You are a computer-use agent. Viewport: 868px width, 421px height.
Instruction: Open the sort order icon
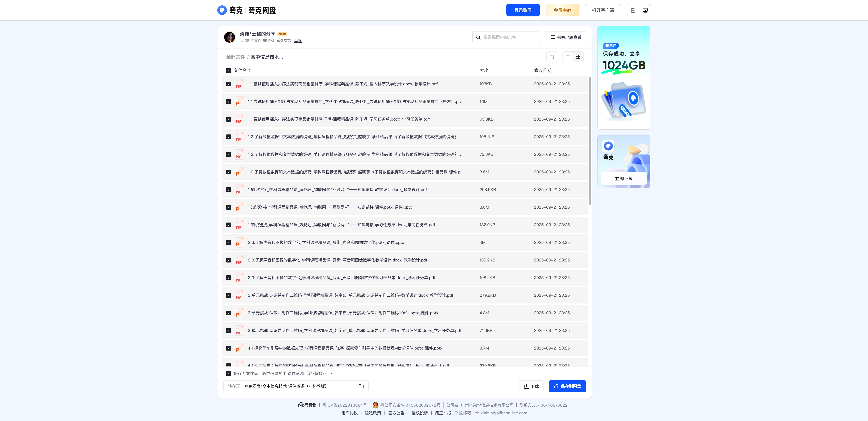click(552, 57)
